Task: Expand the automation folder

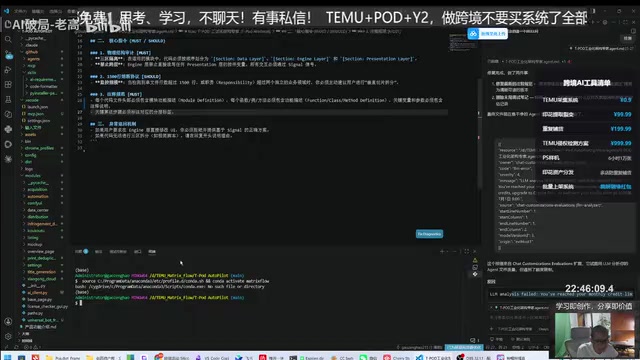Action: pyautogui.click(x=38, y=196)
